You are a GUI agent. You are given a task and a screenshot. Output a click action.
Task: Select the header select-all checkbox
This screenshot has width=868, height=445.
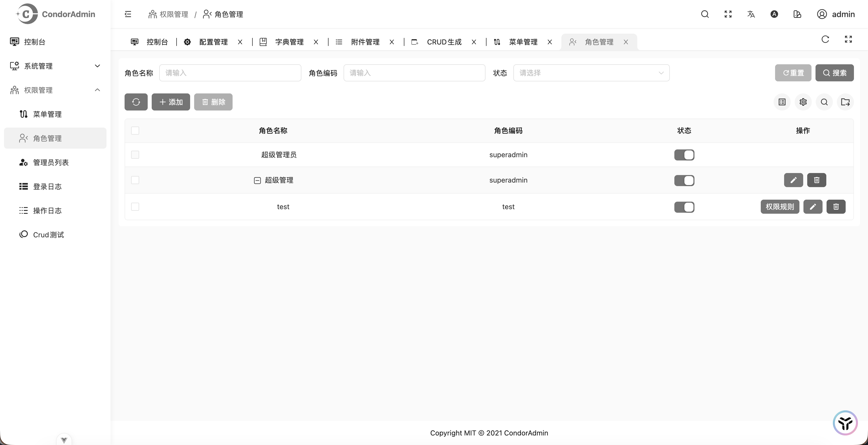pyautogui.click(x=135, y=131)
